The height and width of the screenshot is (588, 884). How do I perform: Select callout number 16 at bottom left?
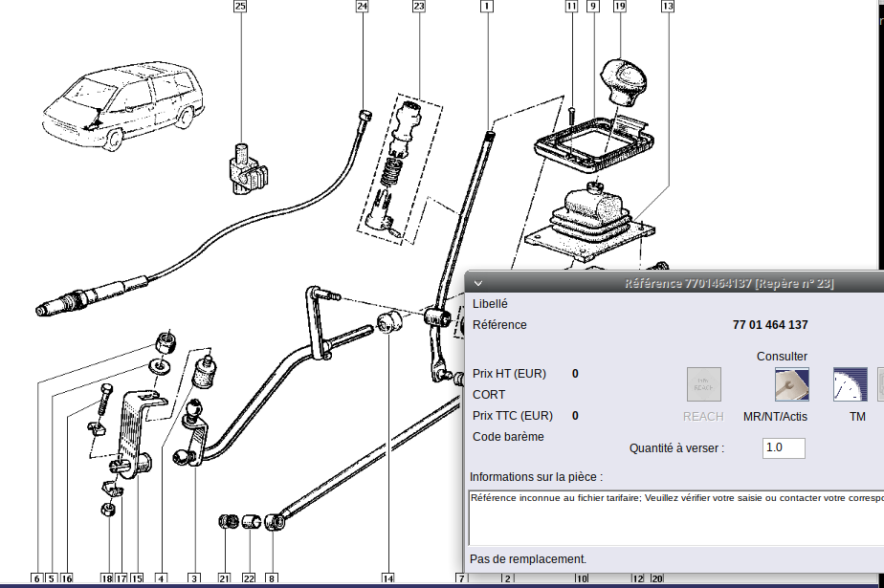66,578
